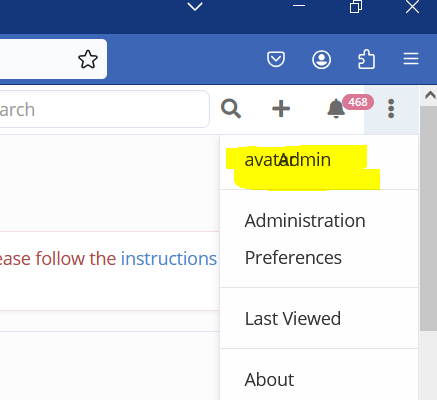Follow the instructions link
Screen dimensions: 437x400
[169, 259]
